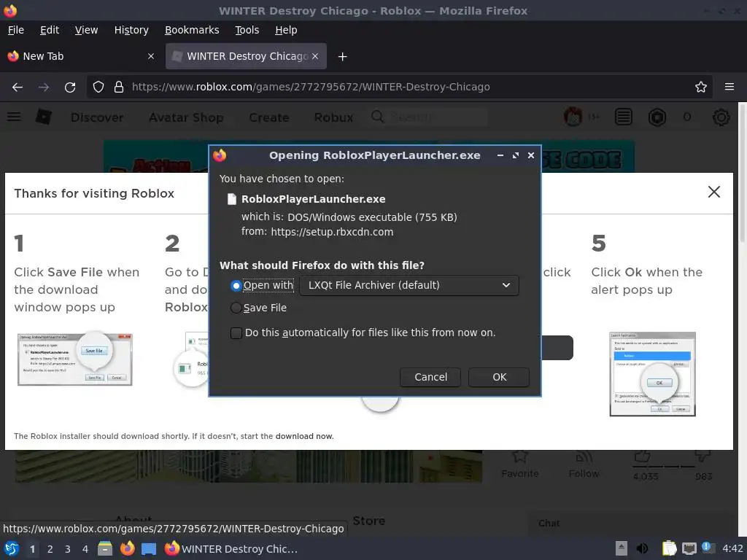Confirm the download dialog with OK
The image size is (747, 560).
tap(499, 377)
